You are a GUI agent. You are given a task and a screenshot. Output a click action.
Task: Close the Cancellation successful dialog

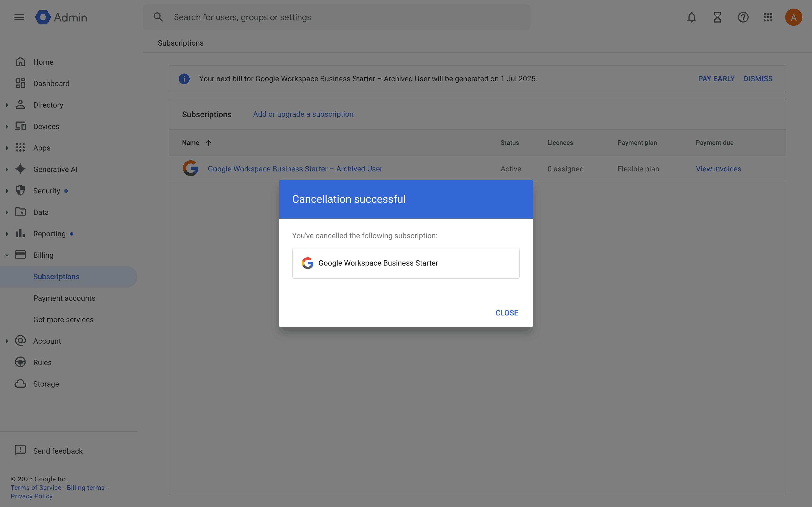tap(507, 313)
